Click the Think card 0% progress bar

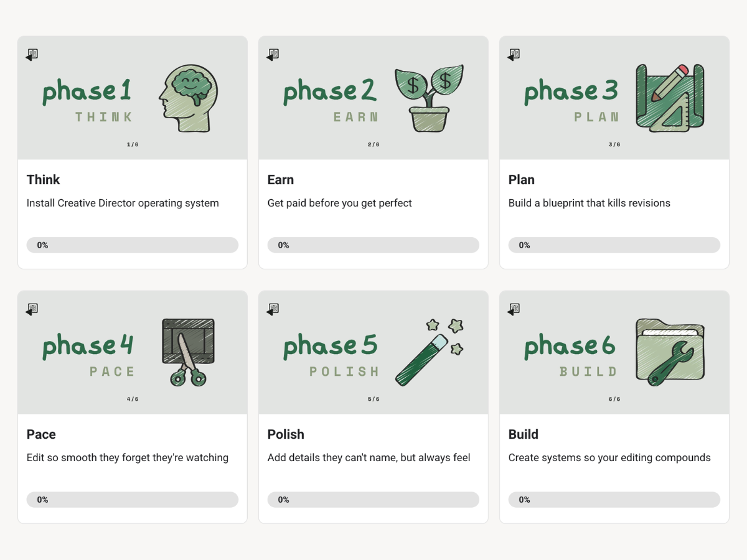(x=133, y=245)
